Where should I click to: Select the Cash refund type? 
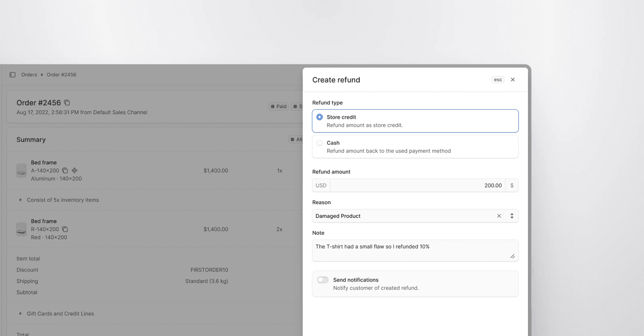pos(415,146)
